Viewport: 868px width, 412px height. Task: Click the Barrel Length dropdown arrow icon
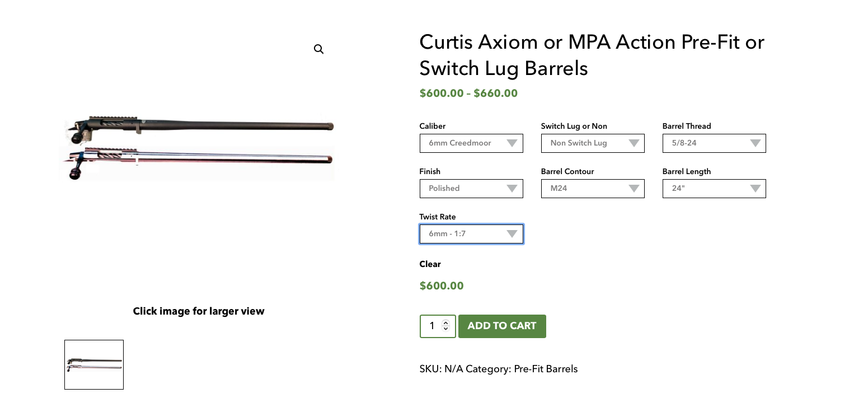pyautogui.click(x=755, y=189)
